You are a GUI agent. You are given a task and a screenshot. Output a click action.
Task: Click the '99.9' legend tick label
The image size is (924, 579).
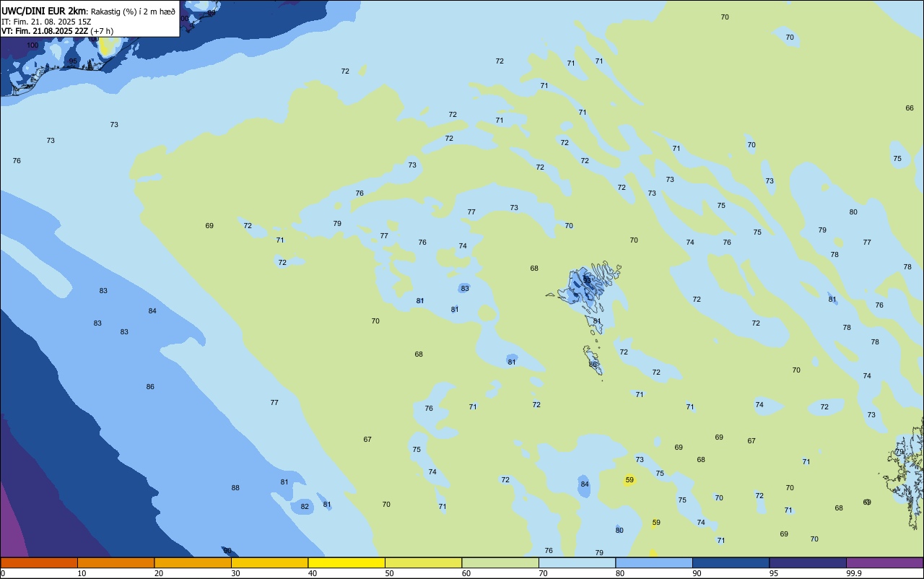click(854, 573)
